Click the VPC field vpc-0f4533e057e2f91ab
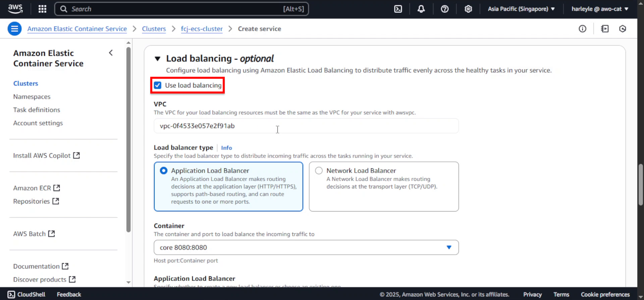 click(306, 126)
